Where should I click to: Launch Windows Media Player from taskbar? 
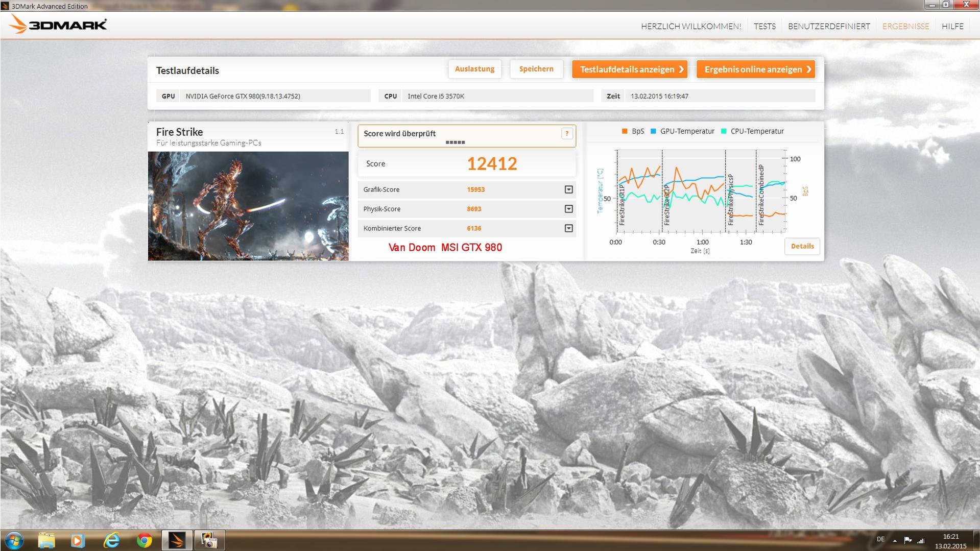point(78,540)
